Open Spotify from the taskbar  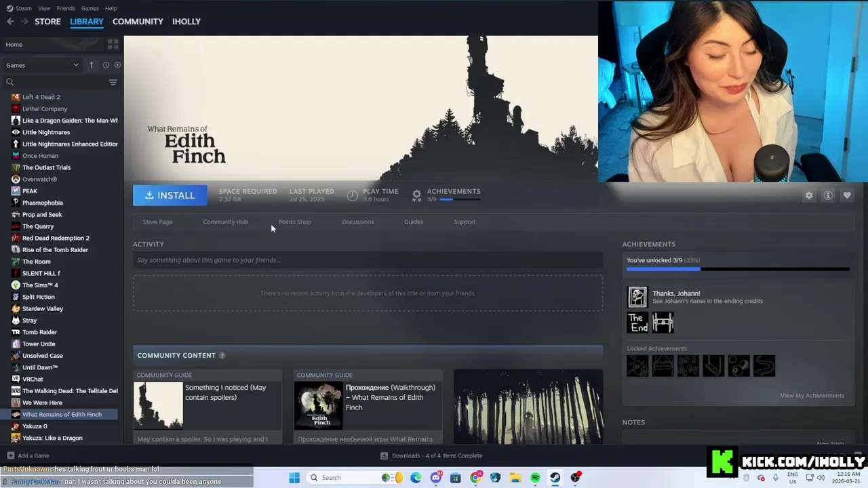click(535, 478)
